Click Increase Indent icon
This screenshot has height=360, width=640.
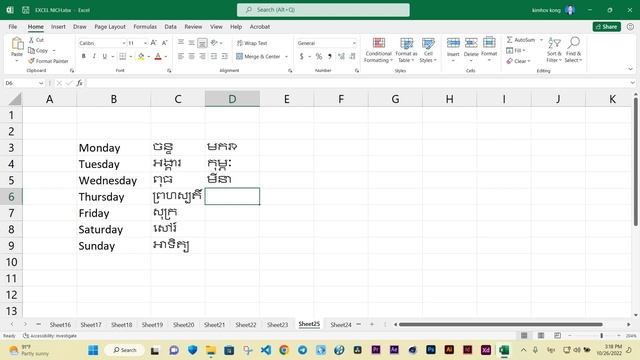[x=224, y=56]
